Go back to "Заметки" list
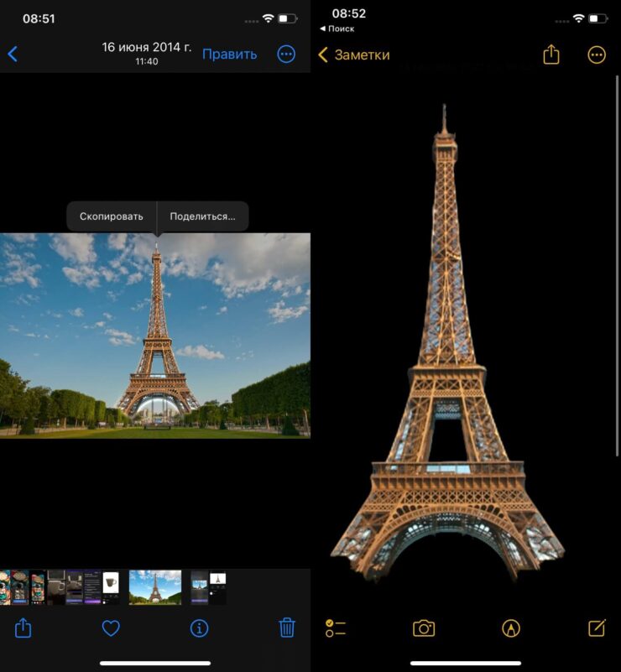The image size is (621, 672). pos(354,55)
